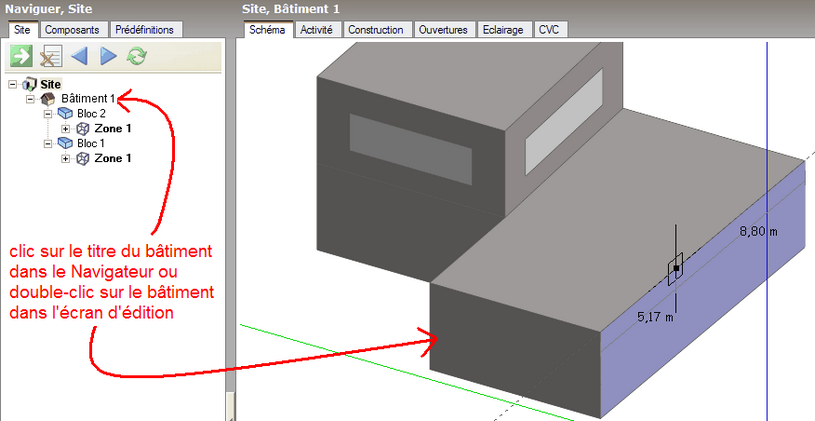Expand Zone 1 under Bloc 2
The width and height of the screenshot is (815, 421).
pos(66,129)
